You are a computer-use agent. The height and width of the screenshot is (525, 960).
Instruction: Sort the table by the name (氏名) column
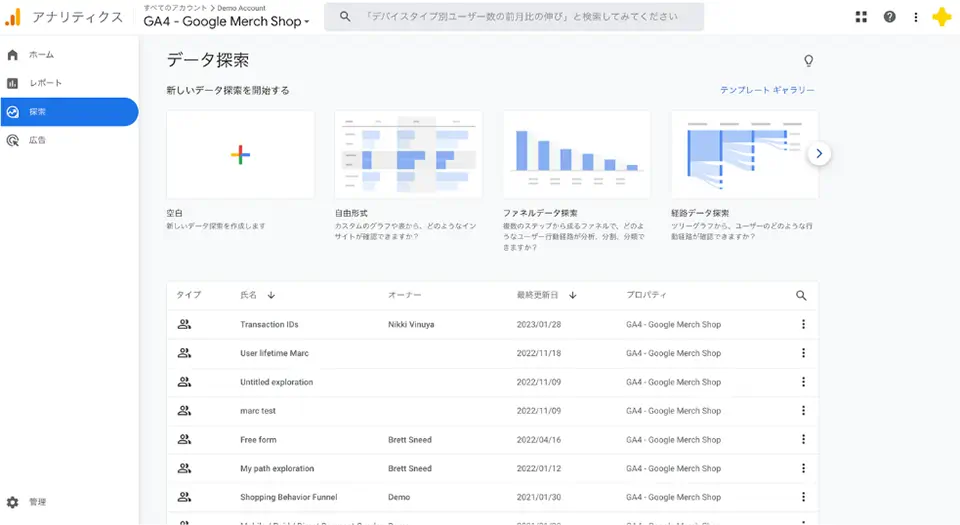pyautogui.click(x=257, y=295)
